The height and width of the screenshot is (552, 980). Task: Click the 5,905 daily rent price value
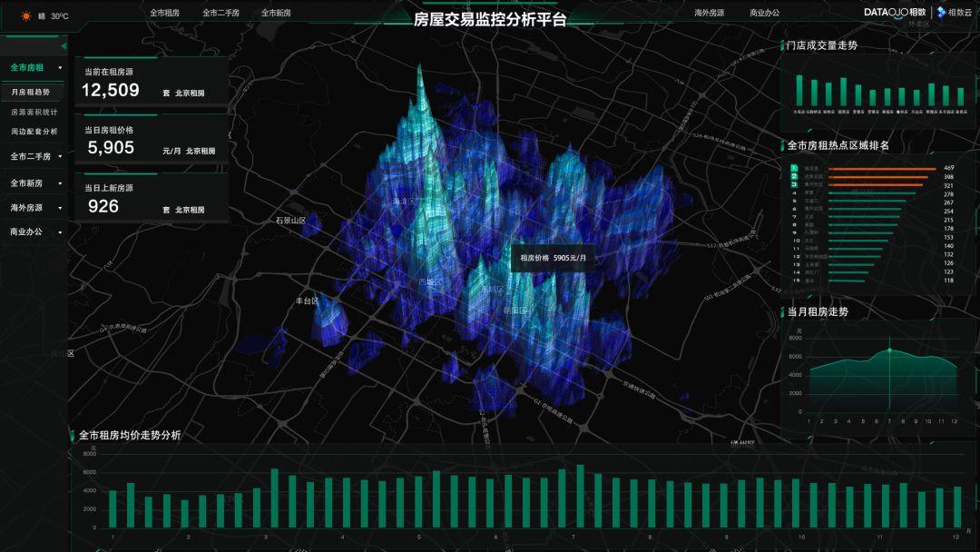111,148
